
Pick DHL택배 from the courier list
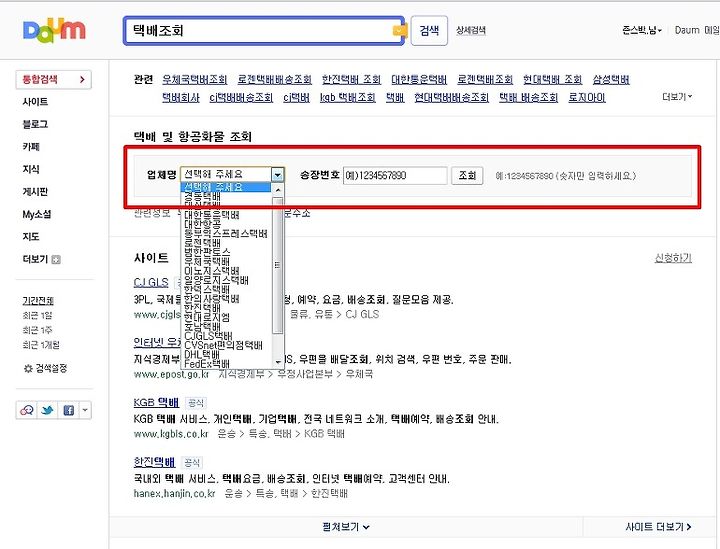click(x=202, y=354)
